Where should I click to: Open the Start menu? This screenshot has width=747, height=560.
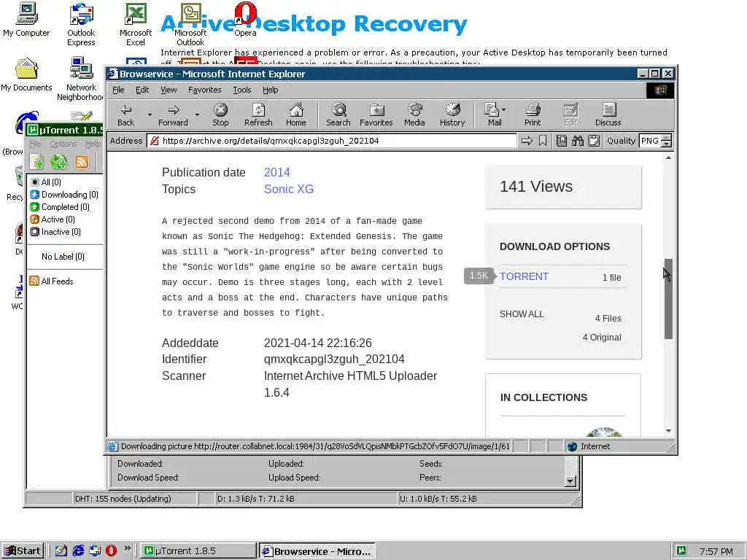pos(23,551)
